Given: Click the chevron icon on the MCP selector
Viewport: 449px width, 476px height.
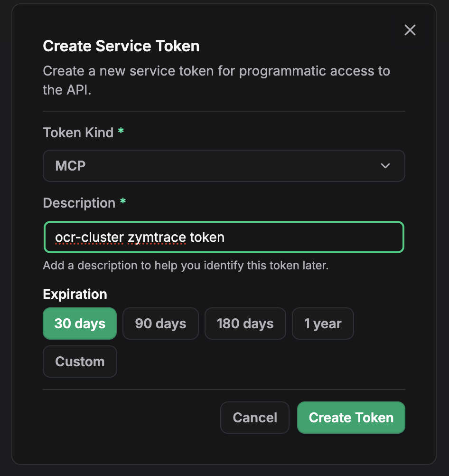Looking at the screenshot, I should [x=385, y=166].
